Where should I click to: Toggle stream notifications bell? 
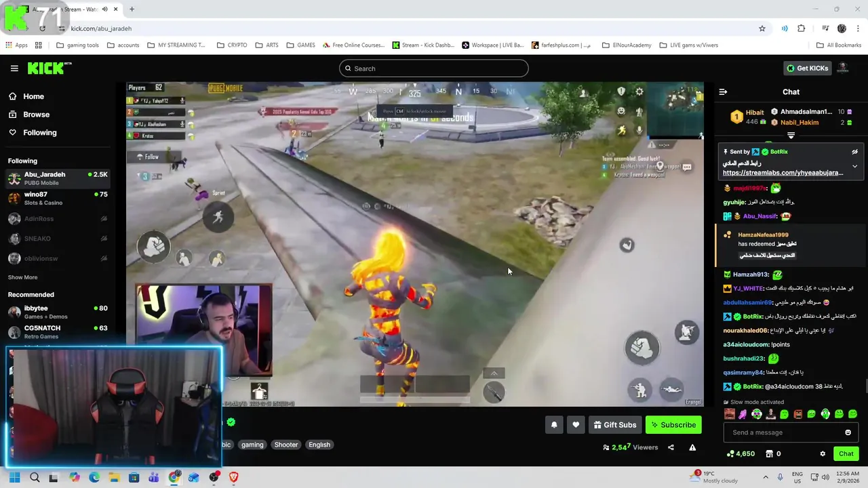pyautogui.click(x=554, y=425)
